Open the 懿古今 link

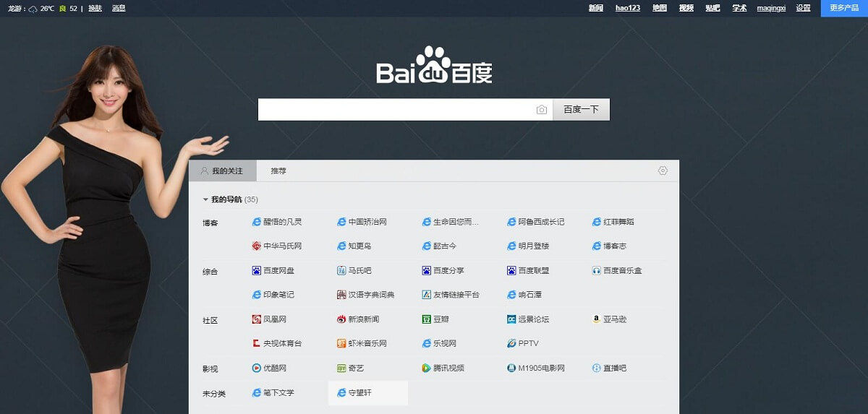coord(445,246)
